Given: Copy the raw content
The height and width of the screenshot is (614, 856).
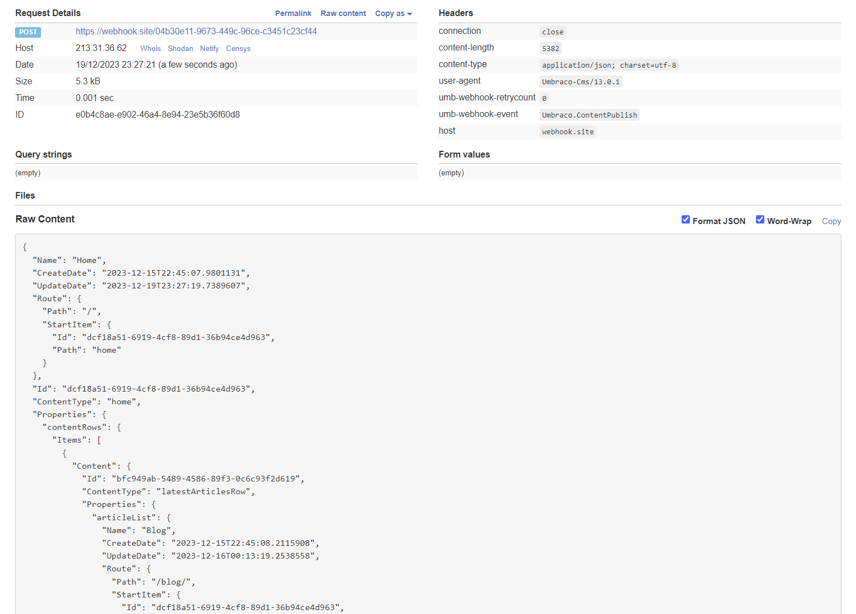Looking at the screenshot, I should (831, 221).
